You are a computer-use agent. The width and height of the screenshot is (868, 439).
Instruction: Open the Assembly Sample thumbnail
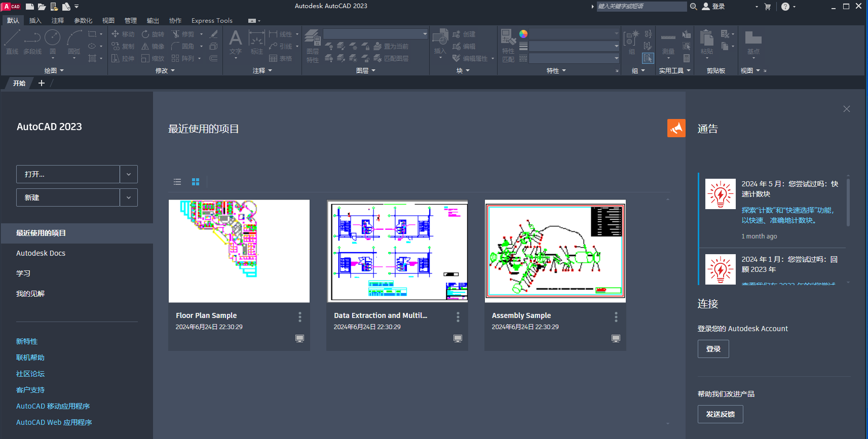click(555, 251)
